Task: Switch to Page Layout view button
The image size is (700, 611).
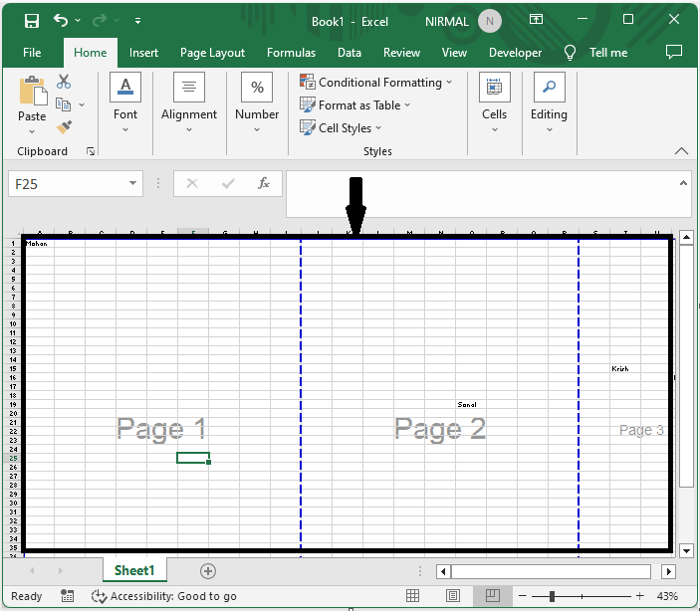Action: (x=452, y=596)
